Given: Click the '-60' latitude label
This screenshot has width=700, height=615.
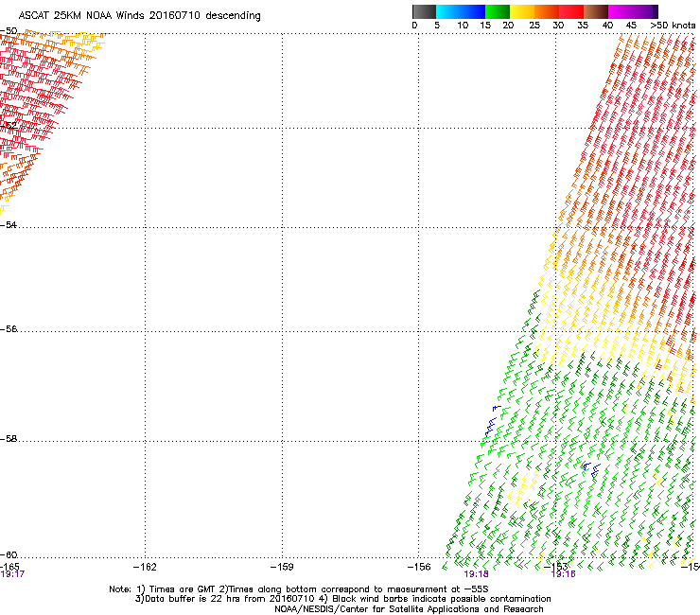Looking at the screenshot, I should click(x=9, y=555).
